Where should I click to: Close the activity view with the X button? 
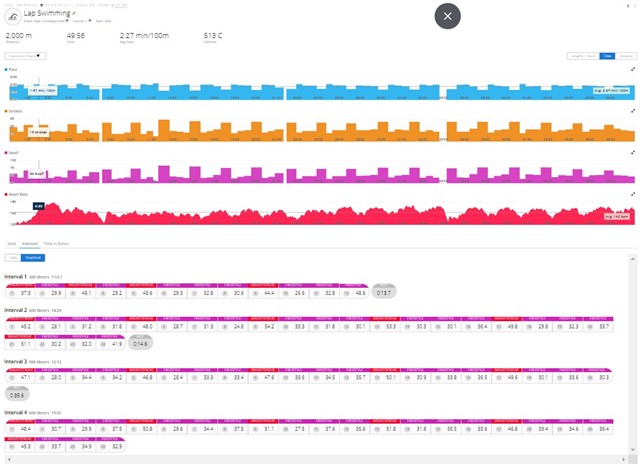(447, 16)
